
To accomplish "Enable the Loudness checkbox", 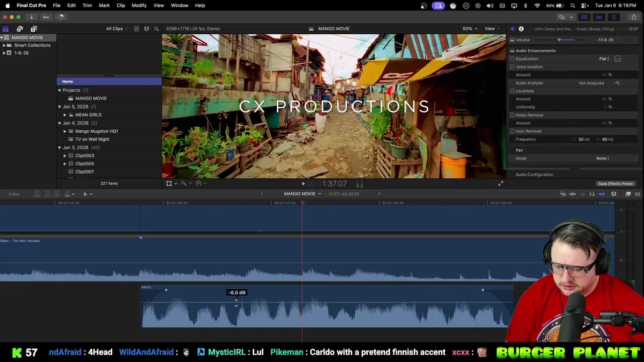I will [x=512, y=91].
